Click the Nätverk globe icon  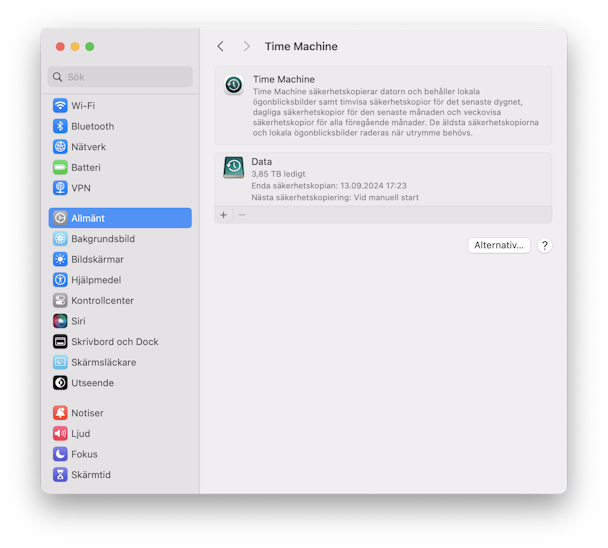point(60,147)
